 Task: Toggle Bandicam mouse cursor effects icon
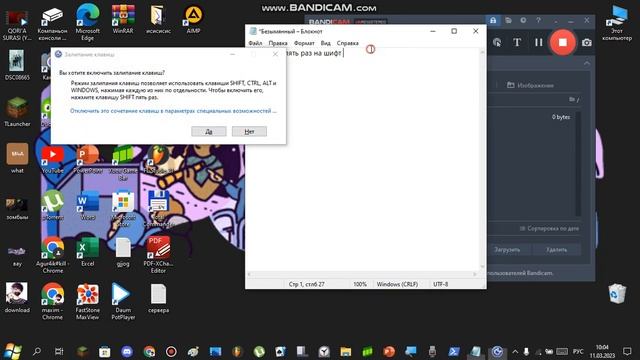[x=497, y=42]
